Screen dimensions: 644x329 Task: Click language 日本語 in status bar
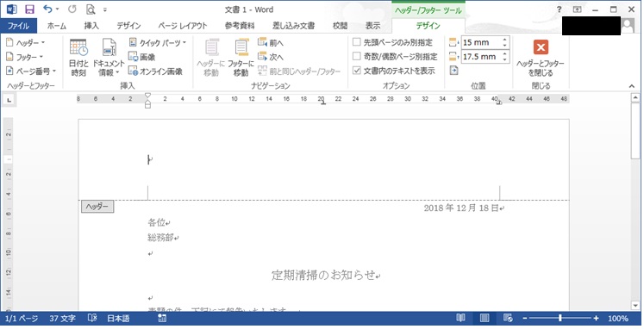tap(118, 319)
